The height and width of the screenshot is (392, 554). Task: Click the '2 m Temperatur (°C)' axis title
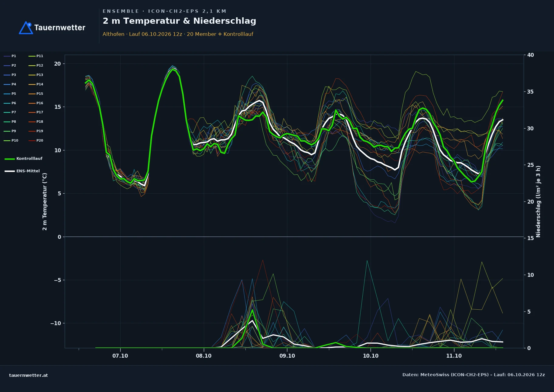point(45,201)
